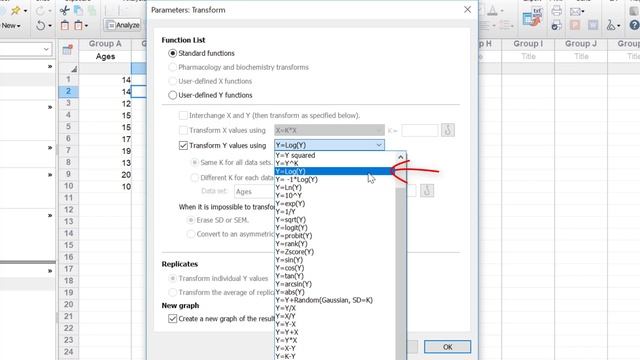
Task: Open the Ages data set dropdown
Action: [x=254, y=191]
